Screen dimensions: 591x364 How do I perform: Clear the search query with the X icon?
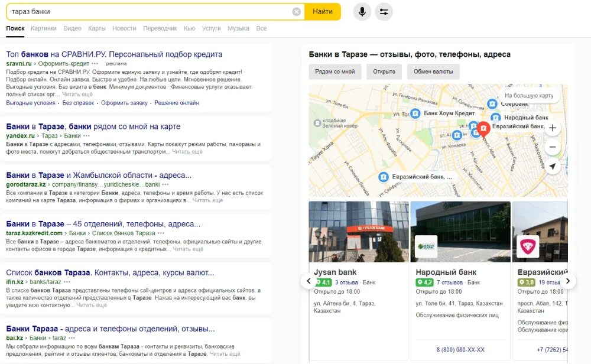[x=297, y=12]
